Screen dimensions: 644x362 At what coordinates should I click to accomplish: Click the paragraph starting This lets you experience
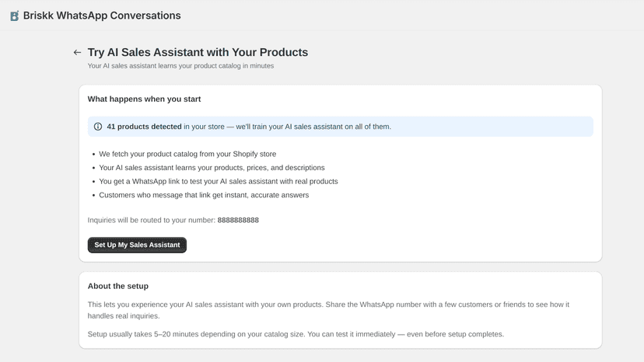[x=328, y=310]
